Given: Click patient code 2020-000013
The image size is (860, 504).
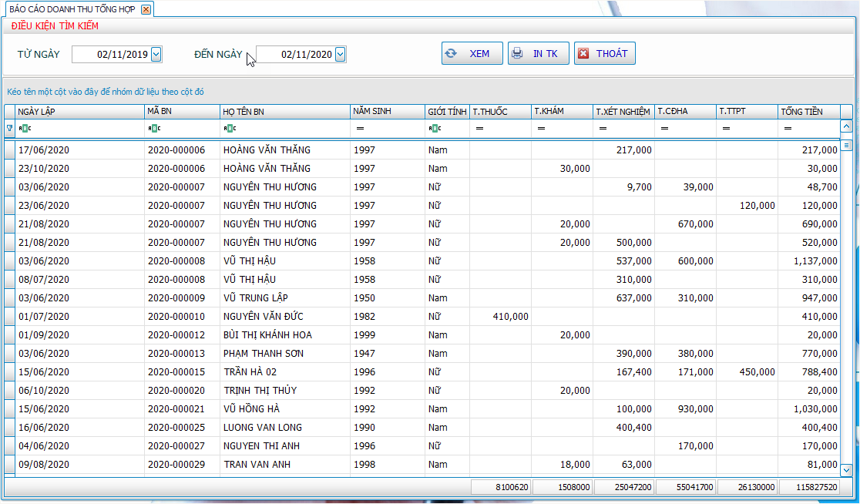Looking at the screenshot, I should (x=182, y=354).
